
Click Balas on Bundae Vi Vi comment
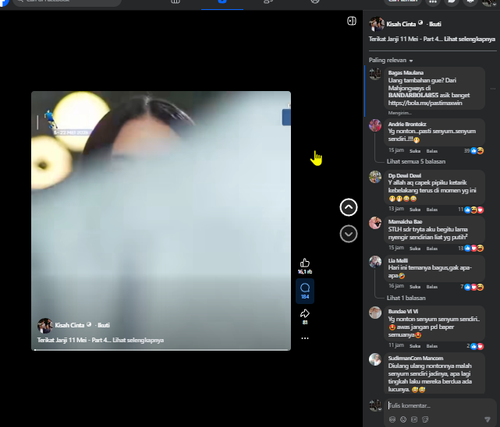point(432,346)
